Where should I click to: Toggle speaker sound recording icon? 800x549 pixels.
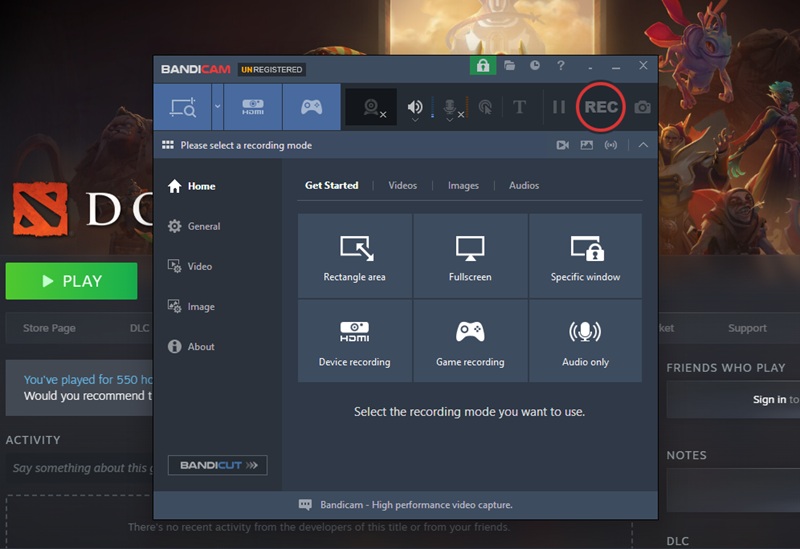[x=415, y=106]
